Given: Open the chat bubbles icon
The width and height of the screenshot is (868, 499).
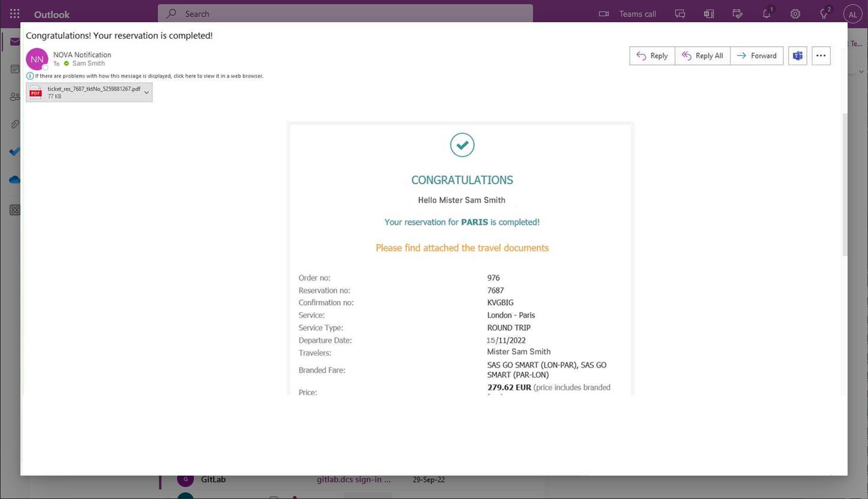Looking at the screenshot, I should [x=680, y=14].
